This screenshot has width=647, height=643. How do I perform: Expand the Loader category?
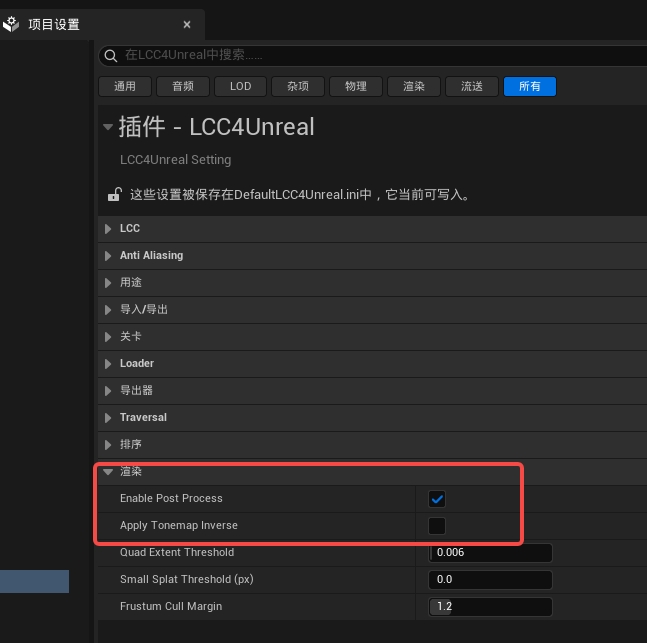pos(108,364)
